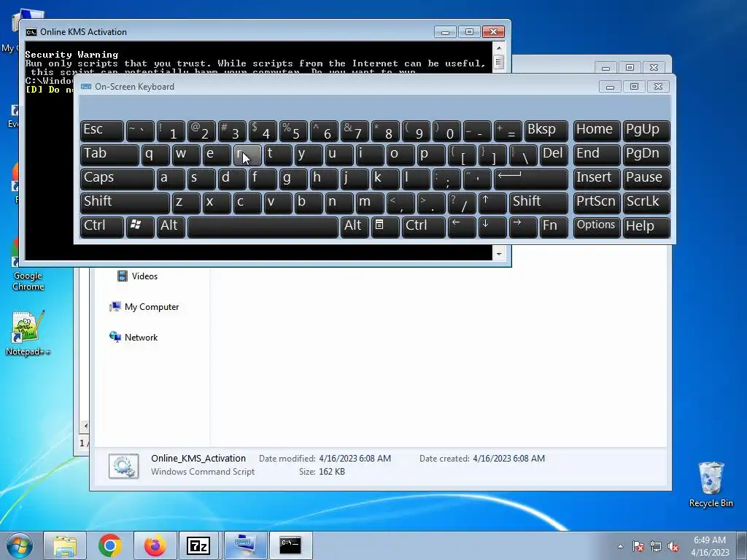The height and width of the screenshot is (560, 747).
Task: Click the context menu key on keyboard
Action: tap(385, 227)
